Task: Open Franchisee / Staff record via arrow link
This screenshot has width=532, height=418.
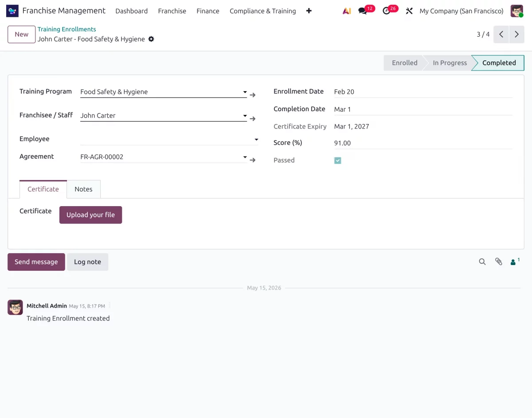Action: pos(253,119)
